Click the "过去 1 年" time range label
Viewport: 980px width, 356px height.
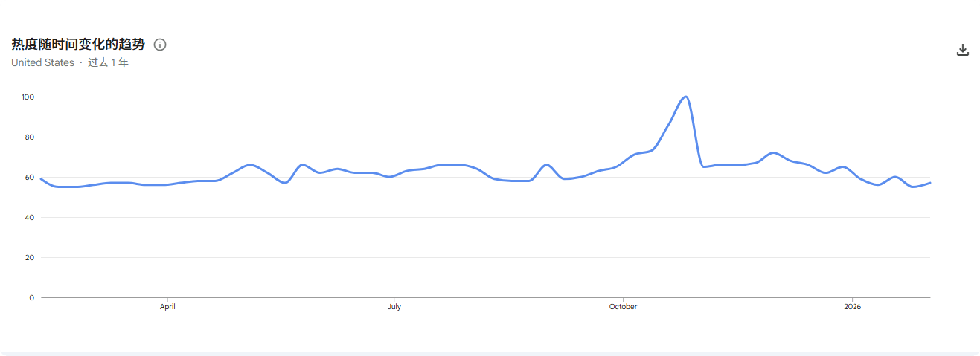tap(108, 63)
